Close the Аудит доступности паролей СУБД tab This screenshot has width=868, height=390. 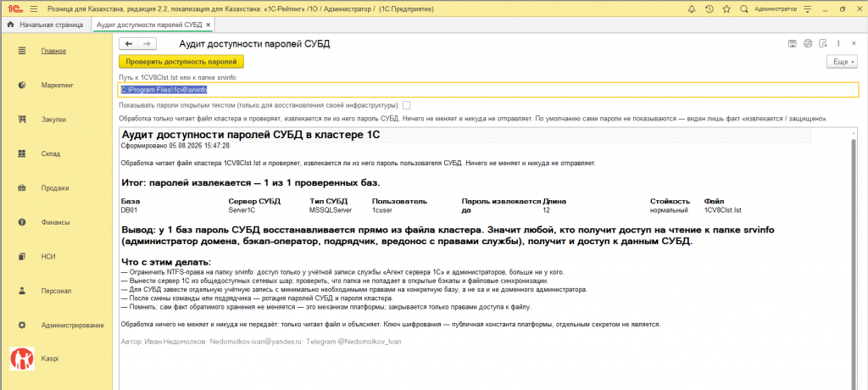209,25
